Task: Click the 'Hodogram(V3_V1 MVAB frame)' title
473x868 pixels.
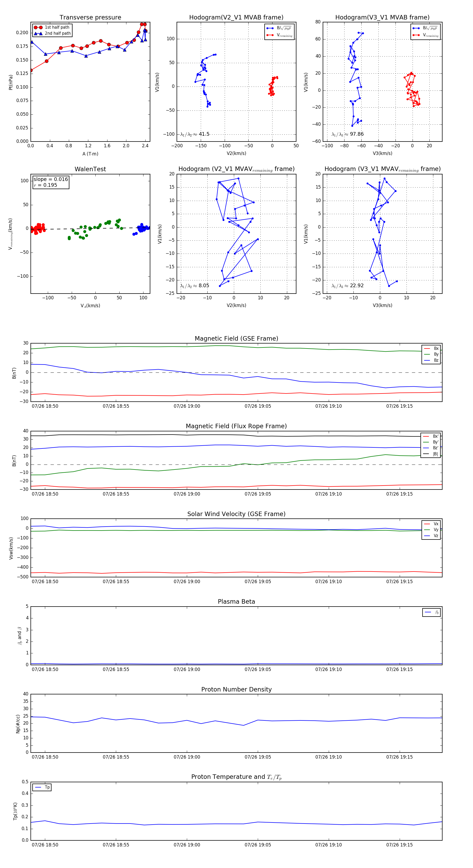Action: 382,17
